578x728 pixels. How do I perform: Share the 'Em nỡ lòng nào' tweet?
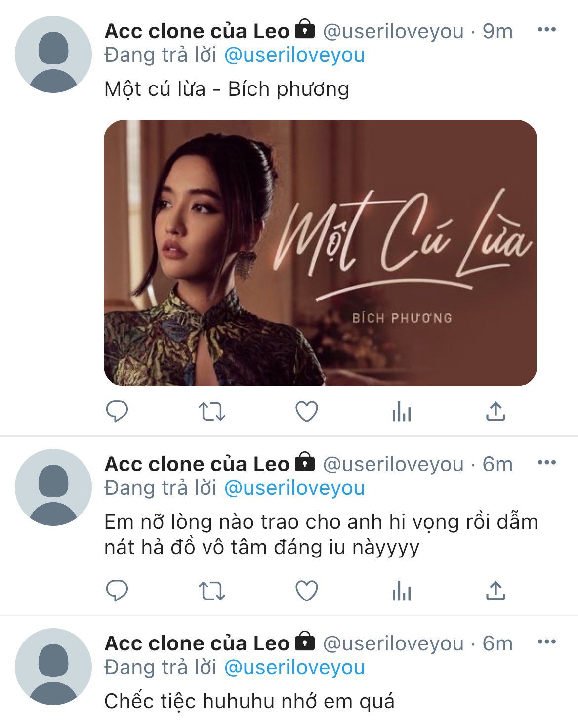pyautogui.click(x=495, y=591)
